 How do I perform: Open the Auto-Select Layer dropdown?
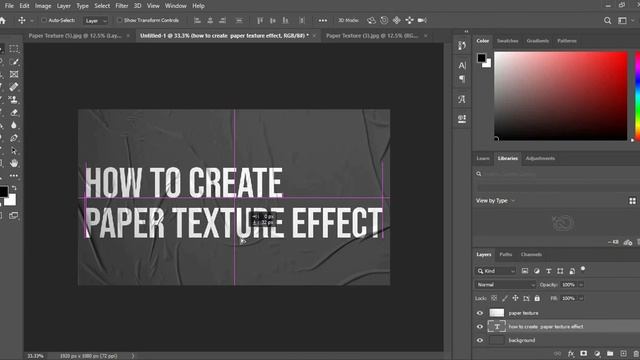[96, 20]
